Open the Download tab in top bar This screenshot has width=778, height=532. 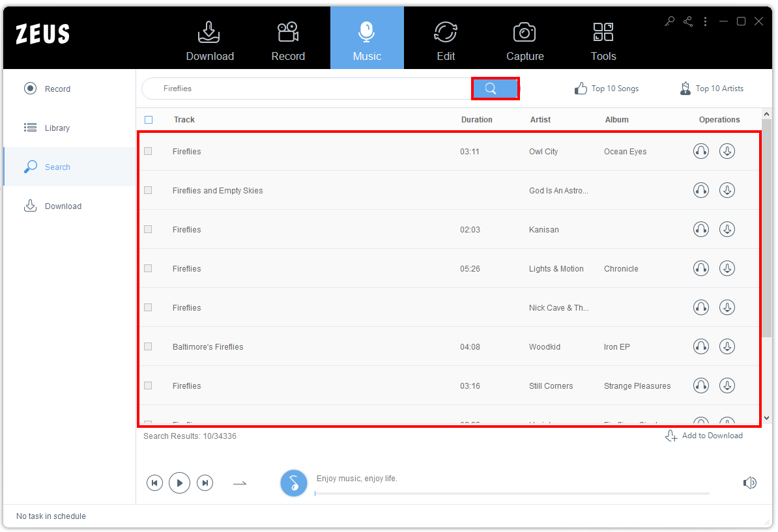coord(210,40)
